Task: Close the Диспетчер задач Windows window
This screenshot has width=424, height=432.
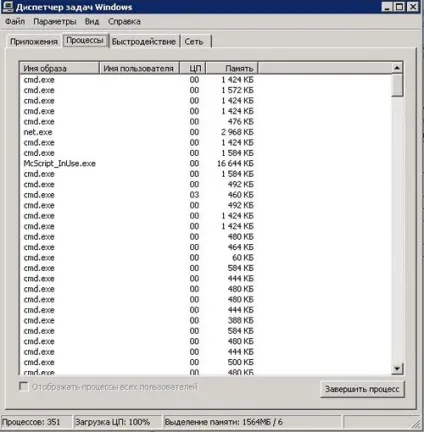Action: pyautogui.click(x=413, y=7)
